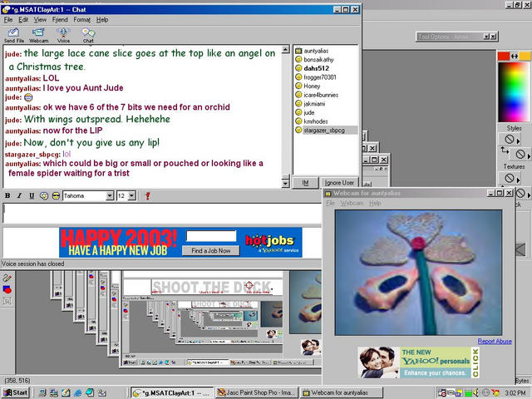Click the Find a Job Now button
Screen dimensions: 532x399
210,251
